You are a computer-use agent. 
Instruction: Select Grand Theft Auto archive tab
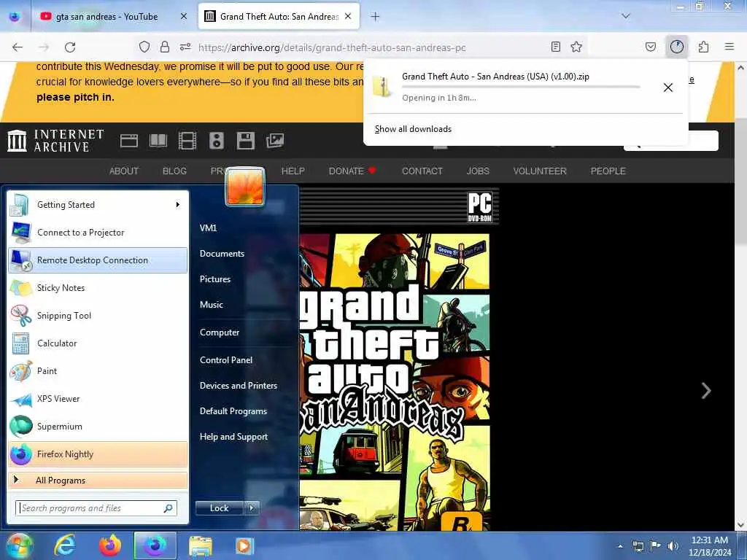[279, 17]
